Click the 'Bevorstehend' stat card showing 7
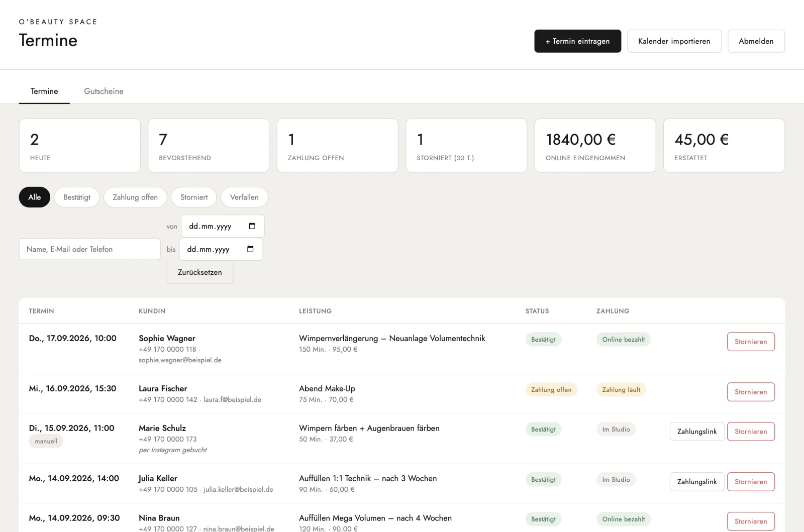The width and height of the screenshot is (804, 532). (209, 146)
